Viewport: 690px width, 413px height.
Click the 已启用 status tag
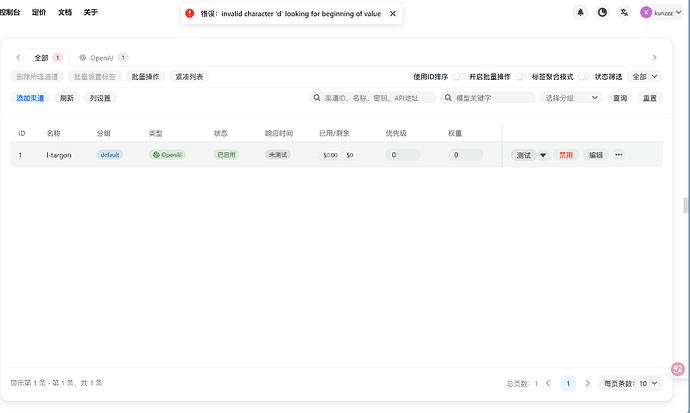pos(226,154)
